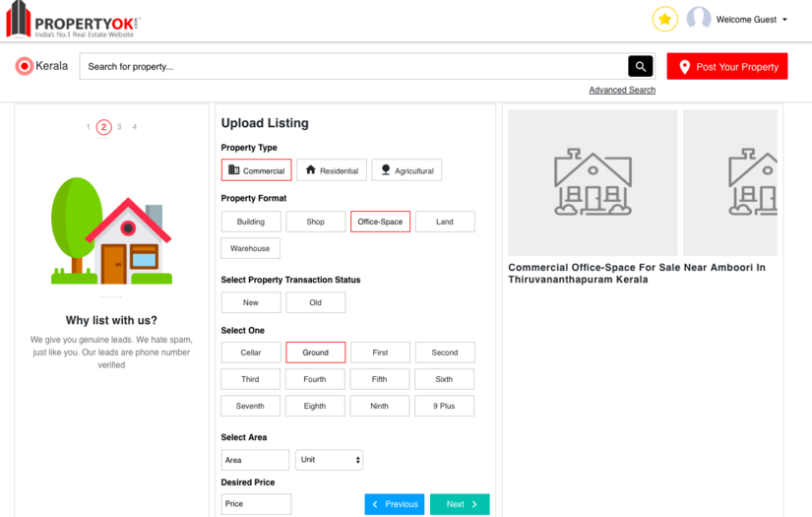
Task: Click the Search for property input field
Action: [x=353, y=66]
